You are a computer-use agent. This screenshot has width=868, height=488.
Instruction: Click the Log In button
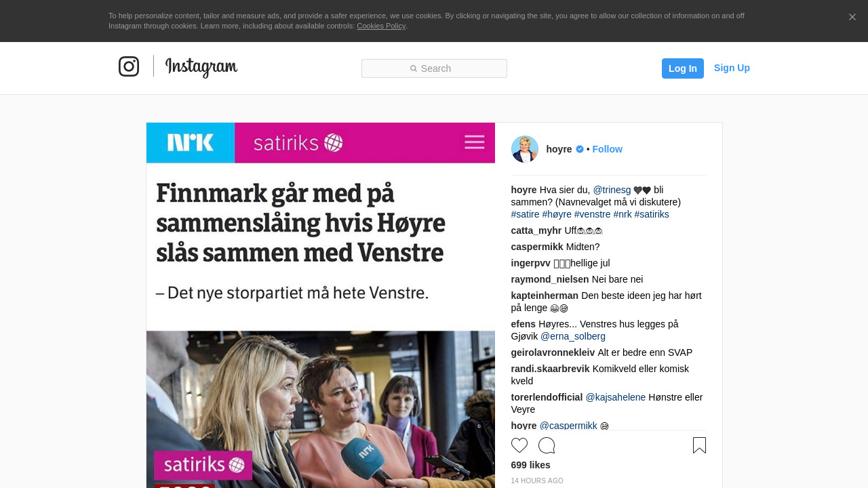pyautogui.click(x=683, y=68)
